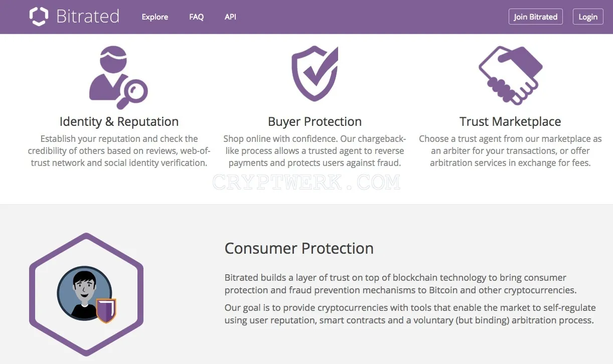Click the paragraph beginning 'Bitrated builds a layer'
The width and height of the screenshot is (613, 364).
coord(401,284)
